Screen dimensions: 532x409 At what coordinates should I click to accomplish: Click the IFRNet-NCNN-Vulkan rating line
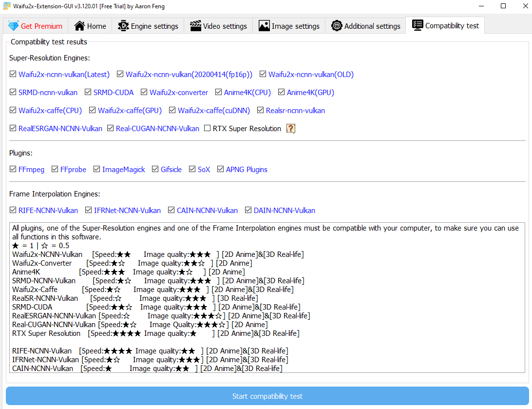point(151,360)
